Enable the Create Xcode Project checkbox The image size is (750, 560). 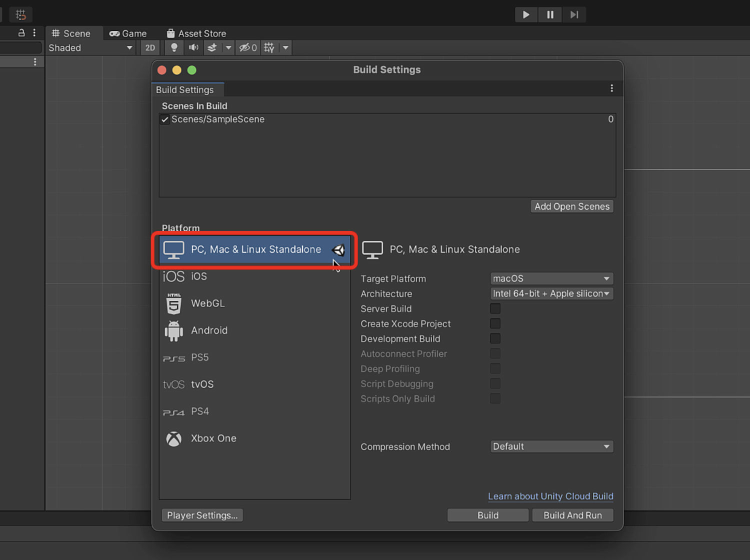[495, 323]
